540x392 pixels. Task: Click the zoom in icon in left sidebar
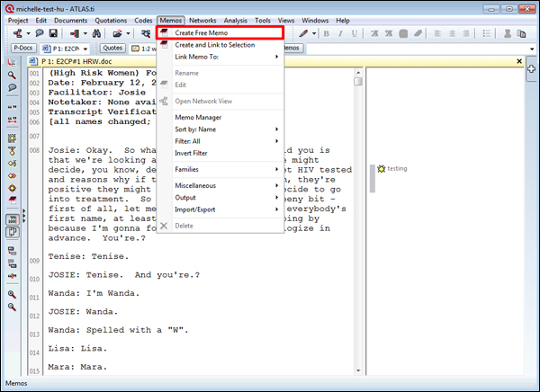tap(13, 294)
